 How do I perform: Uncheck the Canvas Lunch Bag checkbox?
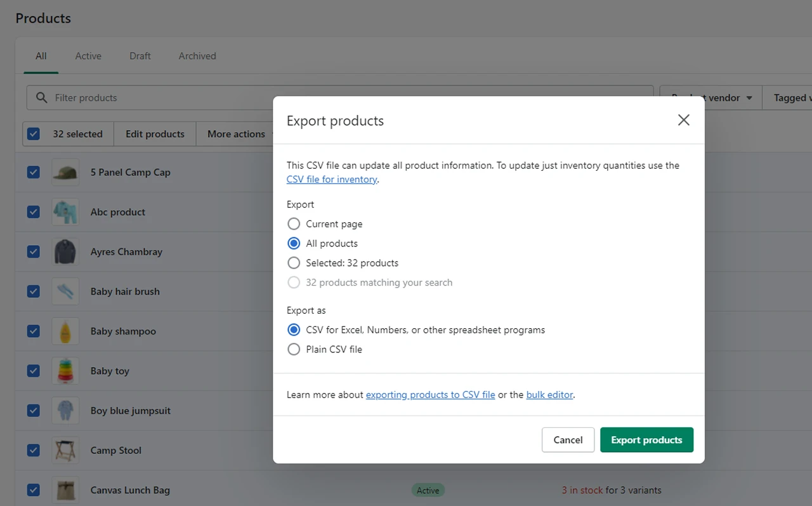[34, 490]
